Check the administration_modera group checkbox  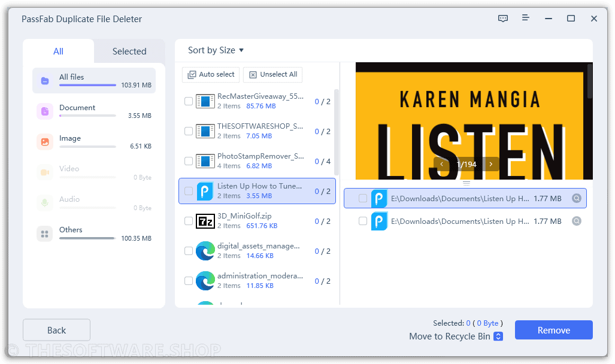click(x=189, y=281)
